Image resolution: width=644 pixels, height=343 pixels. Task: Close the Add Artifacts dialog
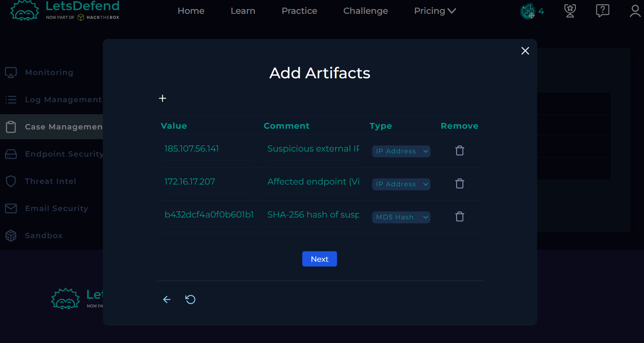tap(525, 51)
